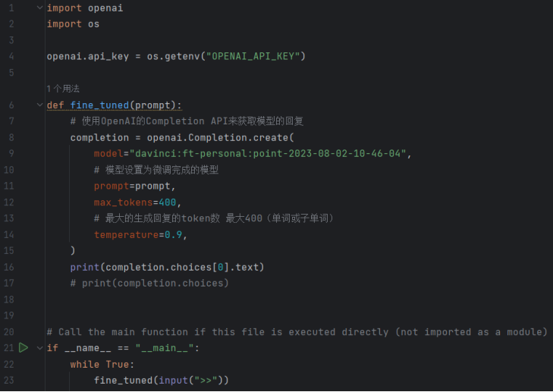
Task: Click the green run arrow at line 21
Action: (24, 347)
